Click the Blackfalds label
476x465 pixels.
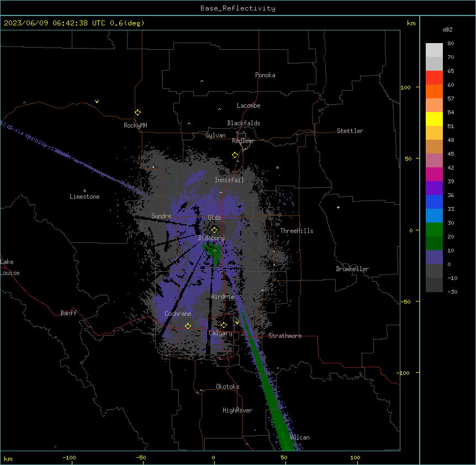pyautogui.click(x=244, y=123)
